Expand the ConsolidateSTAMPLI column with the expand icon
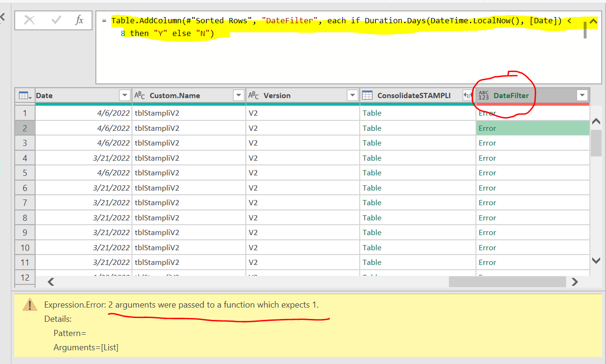This screenshot has width=606, height=364. coord(468,95)
